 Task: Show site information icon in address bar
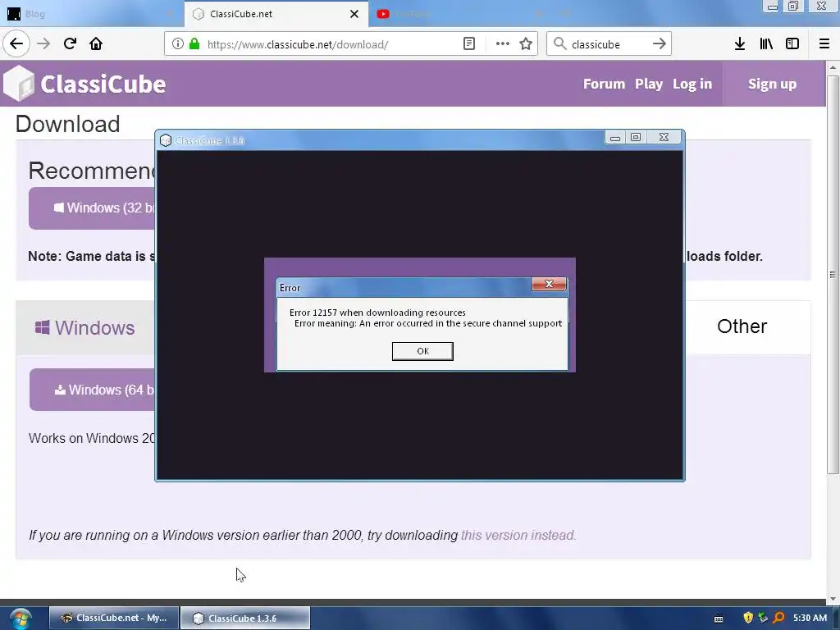177,44
